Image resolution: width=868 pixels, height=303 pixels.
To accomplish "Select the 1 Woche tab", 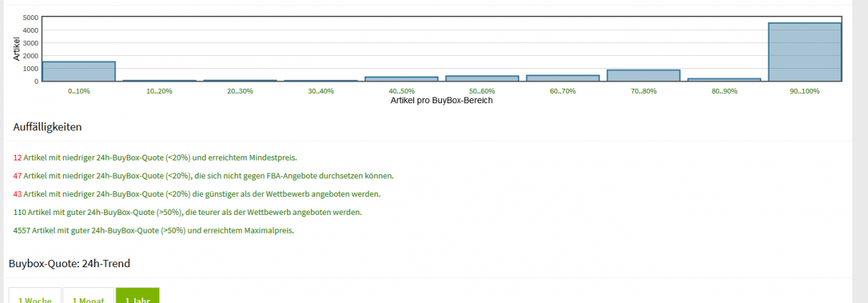I will [34, 296].
